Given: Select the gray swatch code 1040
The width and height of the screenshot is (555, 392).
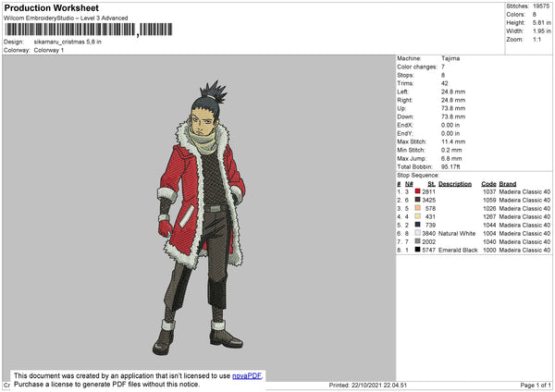Looking at the screenshot, I should tap(418, 241).
